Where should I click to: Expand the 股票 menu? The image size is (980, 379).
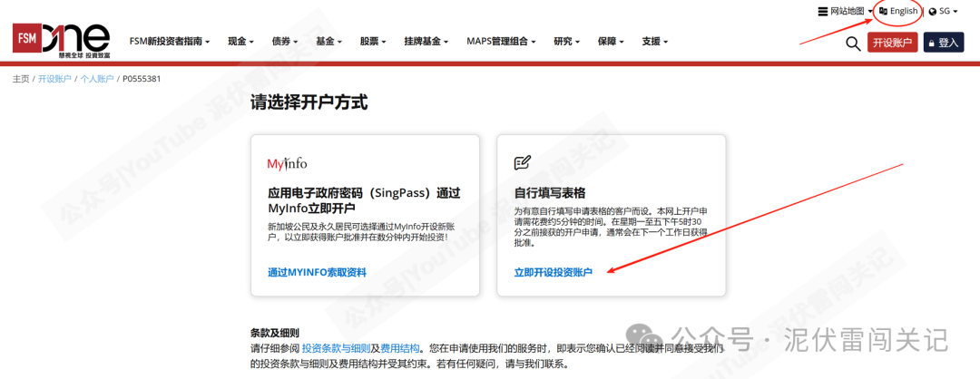[373, 41]
